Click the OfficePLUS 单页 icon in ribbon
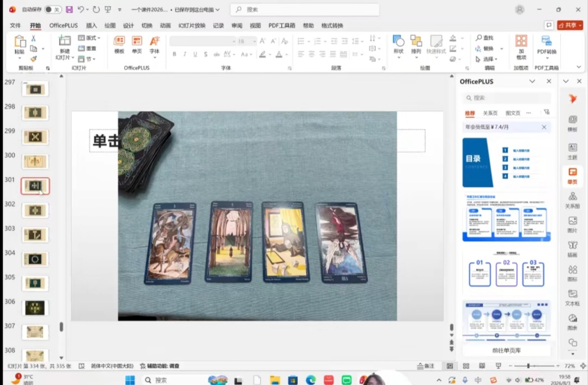588x385 pixels. (x=137, y=41)
